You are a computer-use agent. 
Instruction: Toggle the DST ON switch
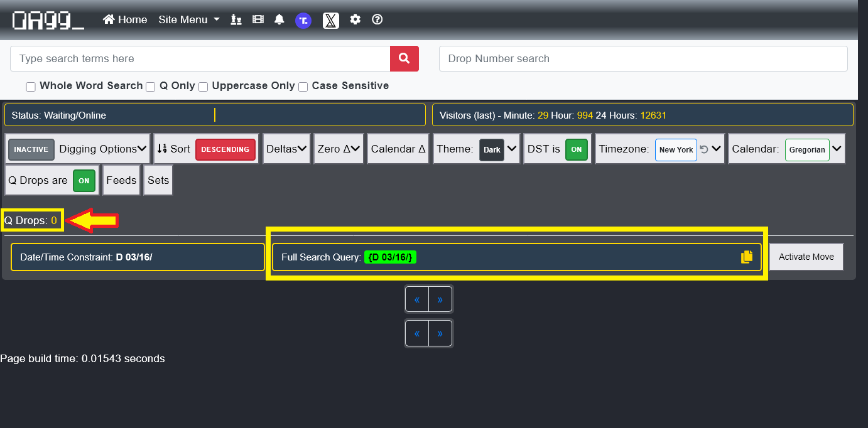point(575,149)
